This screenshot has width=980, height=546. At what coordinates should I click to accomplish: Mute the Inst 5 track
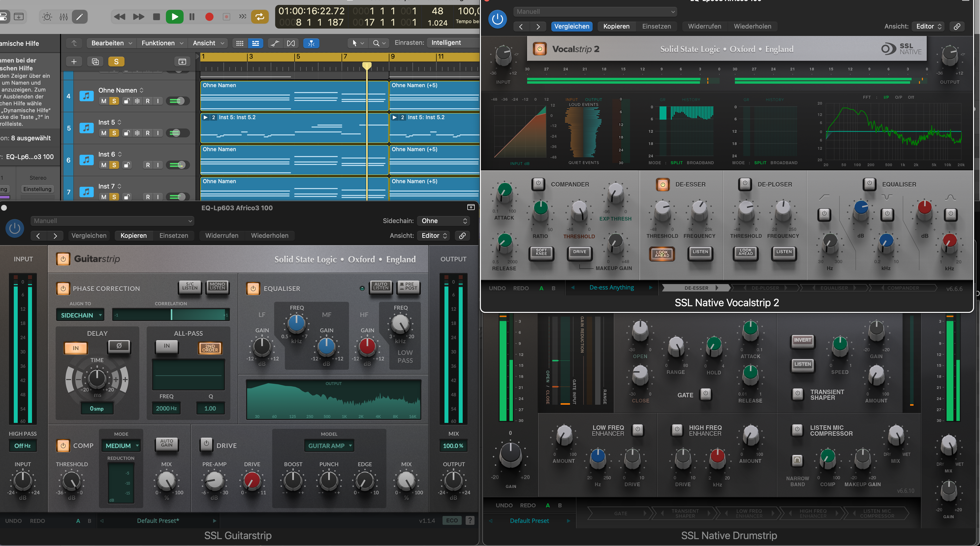click(x=103, y=133)
